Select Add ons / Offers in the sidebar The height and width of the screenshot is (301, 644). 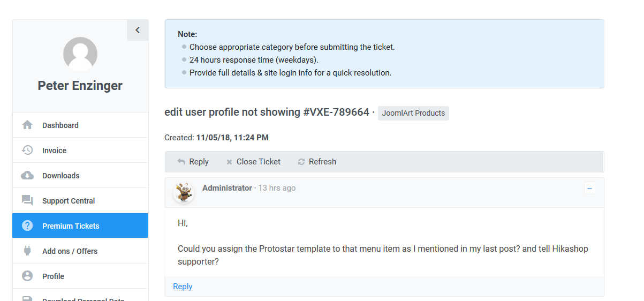pos(70,251)
